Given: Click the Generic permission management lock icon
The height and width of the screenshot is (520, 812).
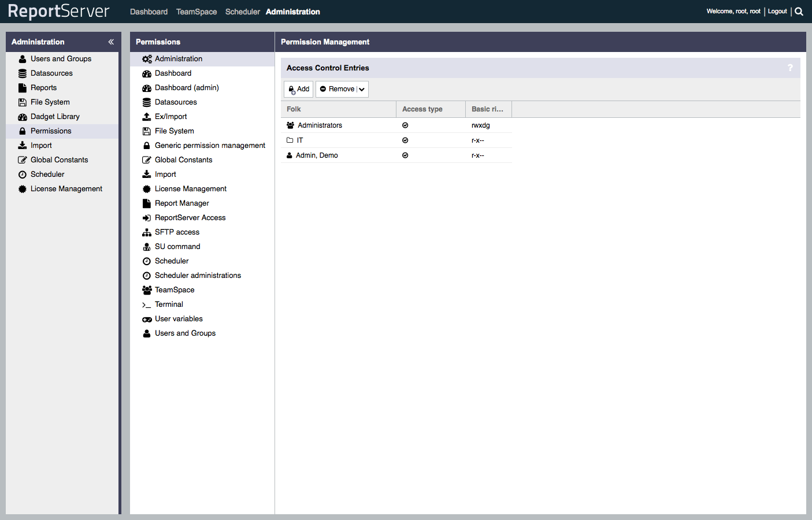Looking at the screenshot, I should pyautogui.click(x=147, y=146).
